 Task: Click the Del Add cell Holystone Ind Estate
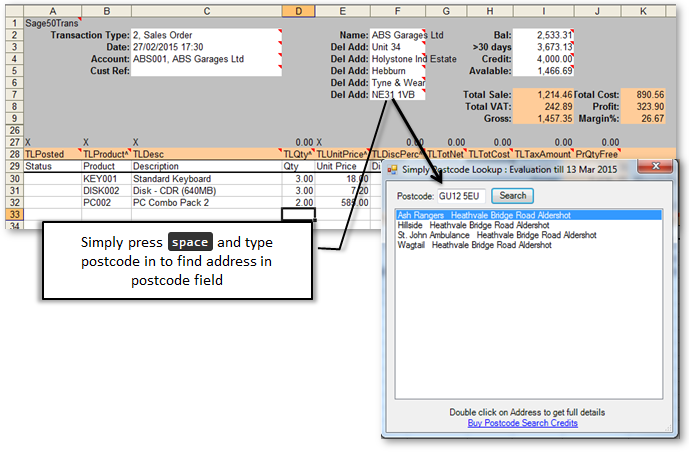[398, 59]
